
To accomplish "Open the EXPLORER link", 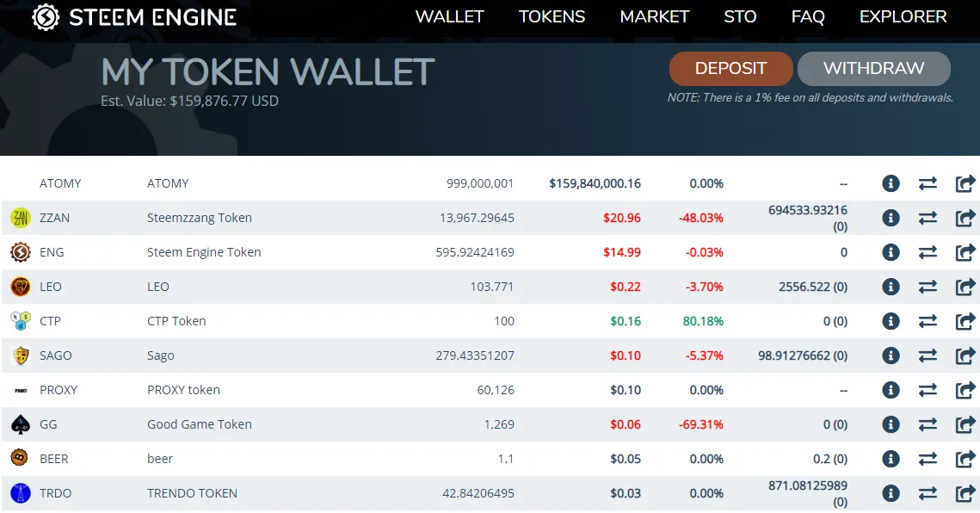I will (x=903, y=17).
